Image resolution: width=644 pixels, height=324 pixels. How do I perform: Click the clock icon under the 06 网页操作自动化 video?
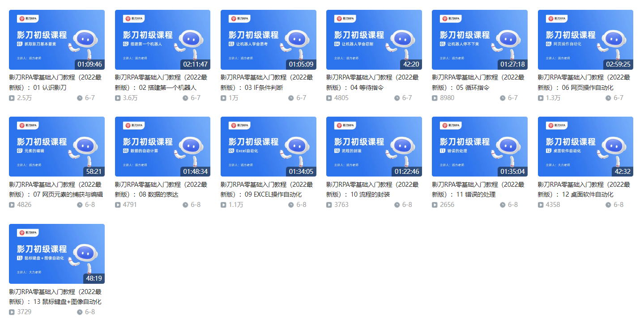tap(608, 98)
